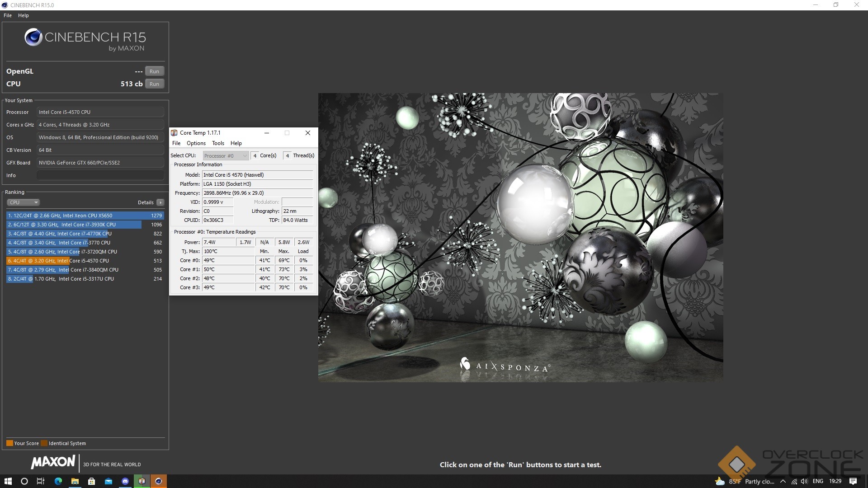
Task: Open the notification action center icon
Action: (853, 481)
